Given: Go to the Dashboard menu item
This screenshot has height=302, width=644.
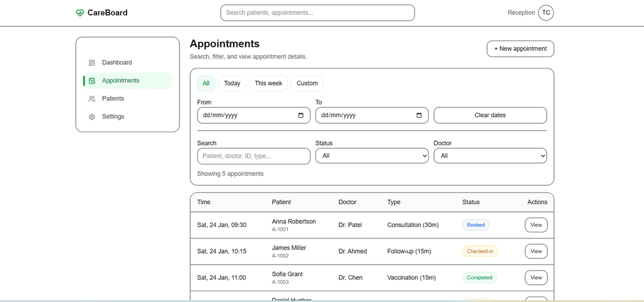Looking at the screenshot, I should [x=116, y=63].
